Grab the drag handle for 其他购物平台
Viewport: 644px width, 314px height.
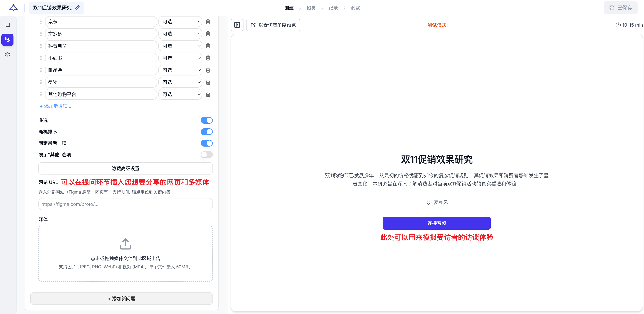point(41,95)
